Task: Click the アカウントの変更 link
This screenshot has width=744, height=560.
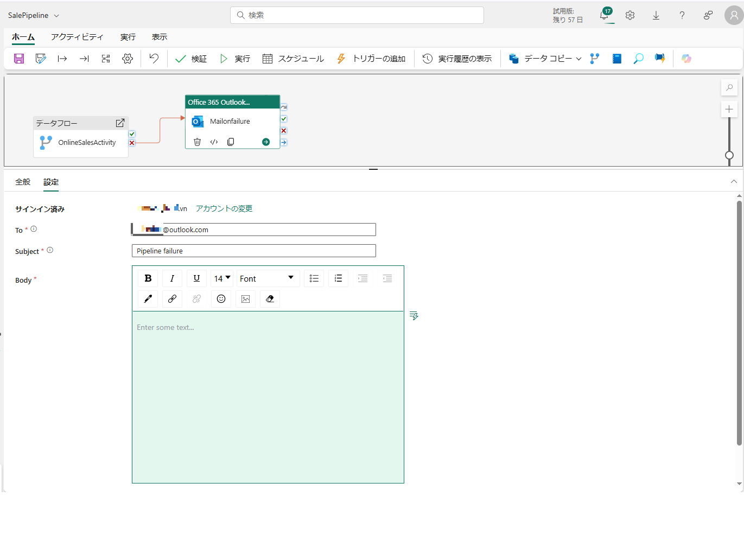Action: (x=224, y=208)
